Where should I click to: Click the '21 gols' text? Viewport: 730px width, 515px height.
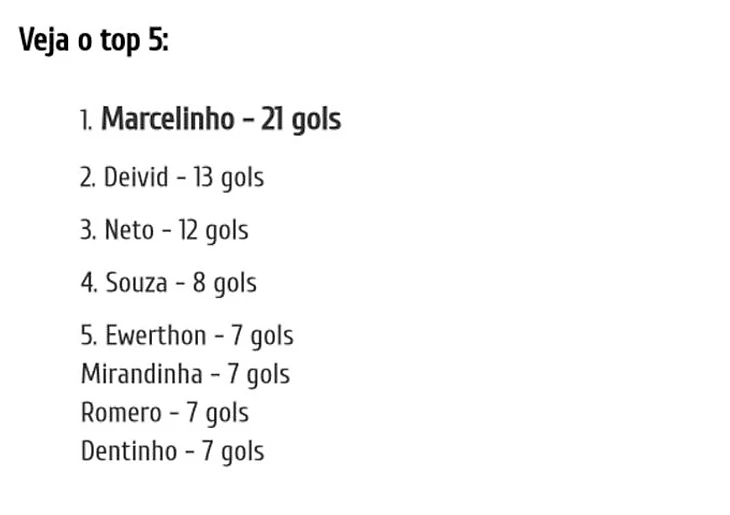pos(301,120)
